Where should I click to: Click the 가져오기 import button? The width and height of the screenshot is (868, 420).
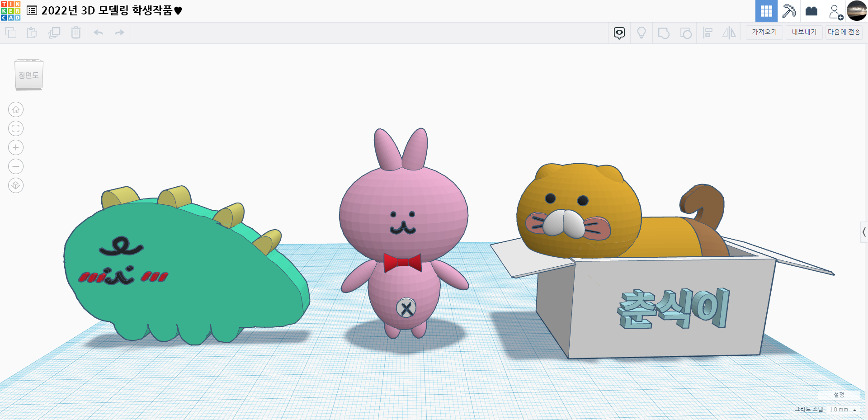[x=764, y=32]
